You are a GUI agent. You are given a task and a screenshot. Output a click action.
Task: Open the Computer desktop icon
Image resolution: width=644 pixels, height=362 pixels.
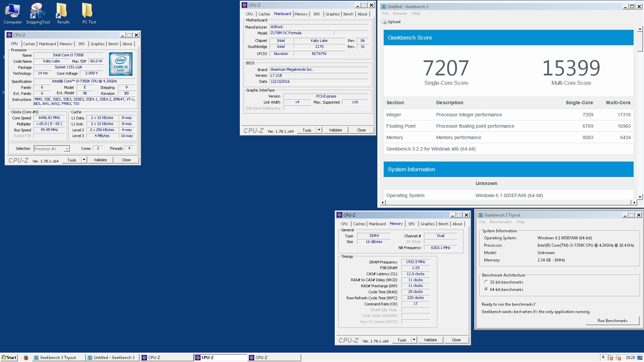tap(13, 13)
